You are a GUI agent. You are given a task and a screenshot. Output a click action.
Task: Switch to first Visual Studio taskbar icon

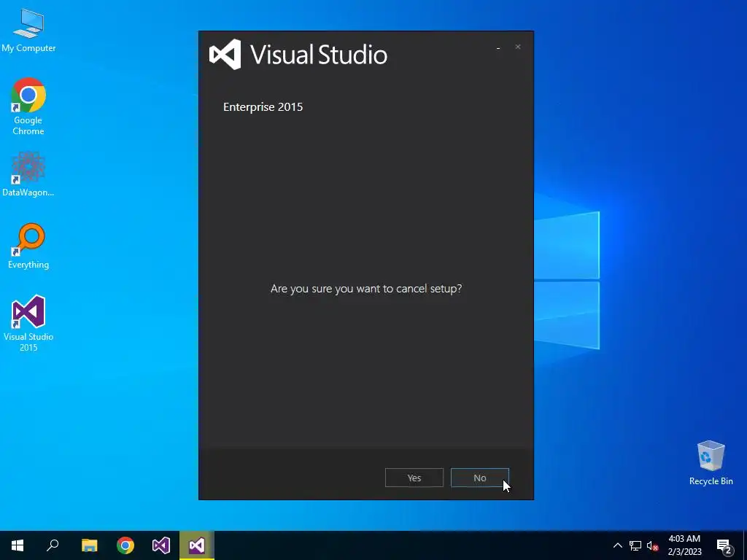tap(161, 545)
